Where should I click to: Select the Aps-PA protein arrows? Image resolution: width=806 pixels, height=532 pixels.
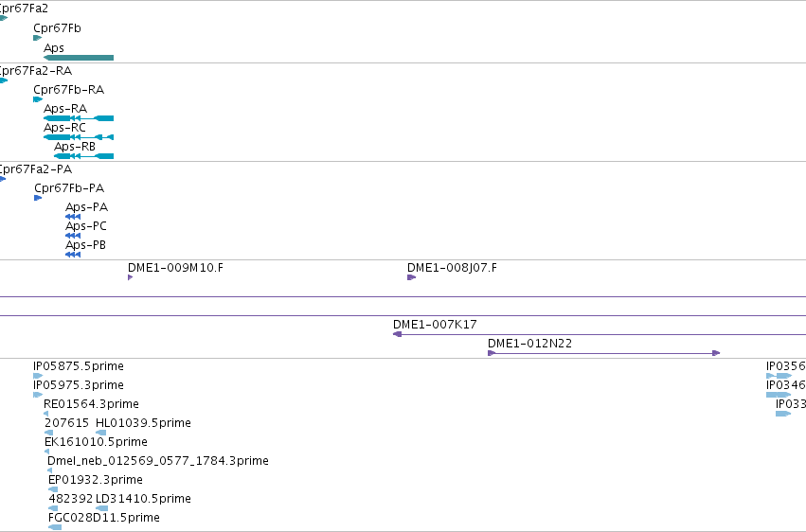[73, 217]
